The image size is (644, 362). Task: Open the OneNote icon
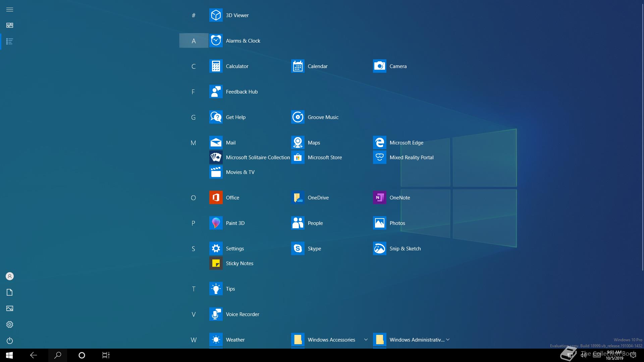(379, 197)
